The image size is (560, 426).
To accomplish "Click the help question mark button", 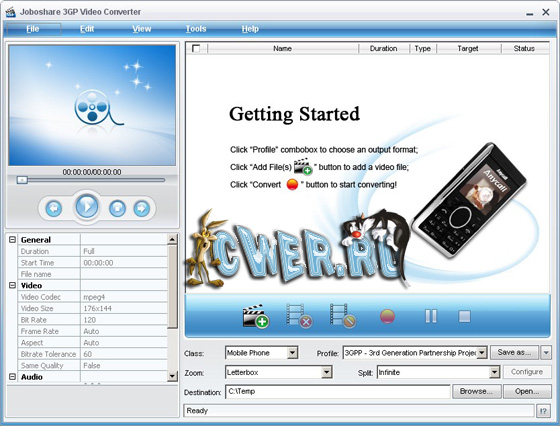I will pyautogui.click(x=543, y=411).
